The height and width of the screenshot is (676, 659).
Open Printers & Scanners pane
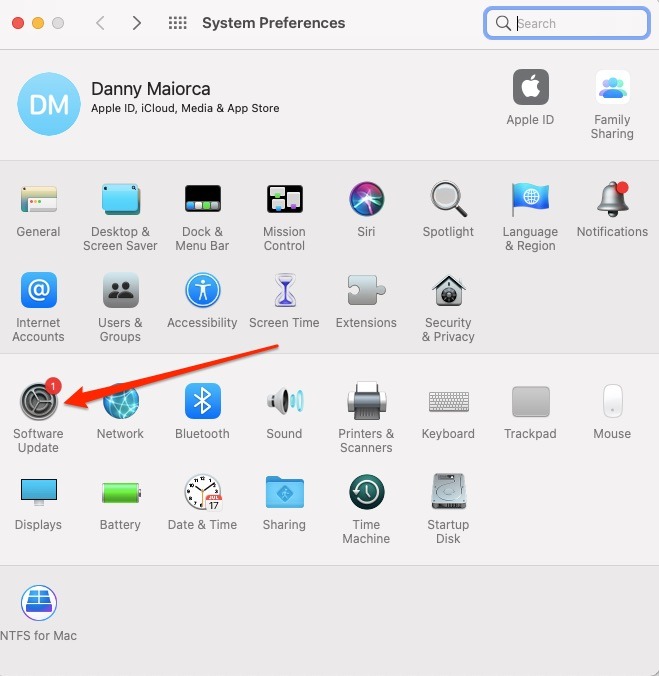coord(366,401)
